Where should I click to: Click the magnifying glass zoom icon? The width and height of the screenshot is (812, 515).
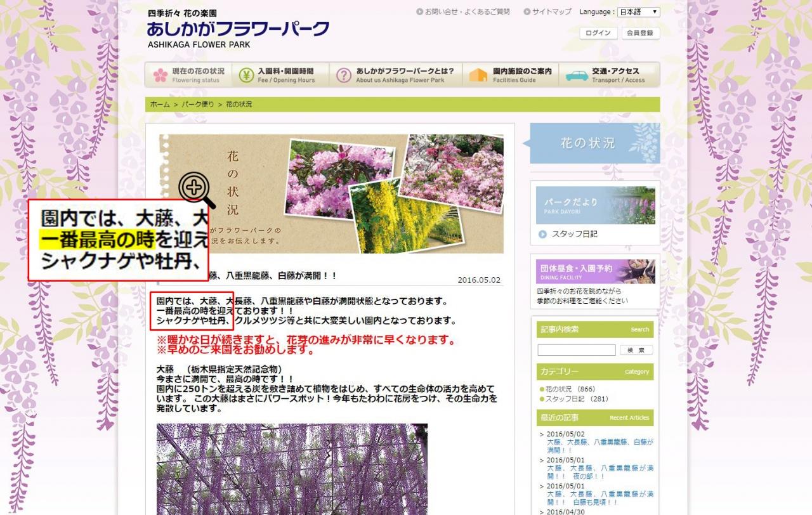point(197,190)
